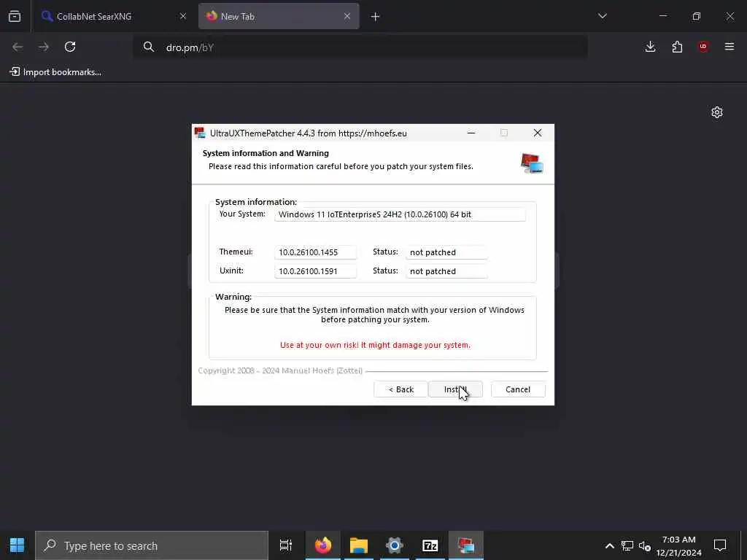Open Task View from the taskbar
747x560 pixels.
[x=286, y=545]
